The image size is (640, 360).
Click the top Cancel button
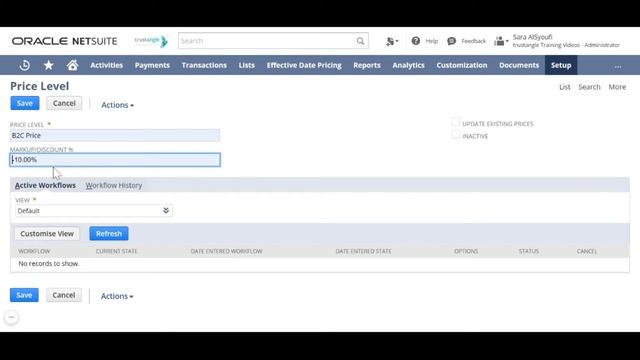[x=64, y=103]
